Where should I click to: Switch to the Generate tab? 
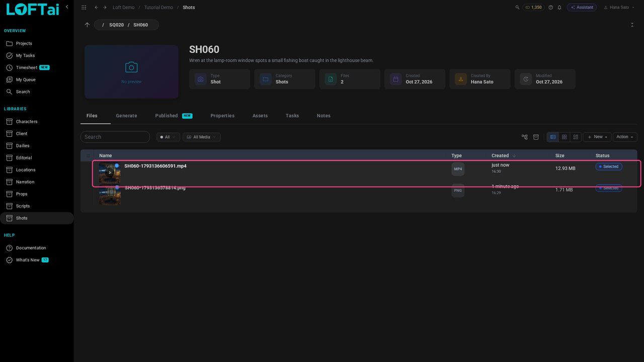pyautogui.click(x=126, y=116)
